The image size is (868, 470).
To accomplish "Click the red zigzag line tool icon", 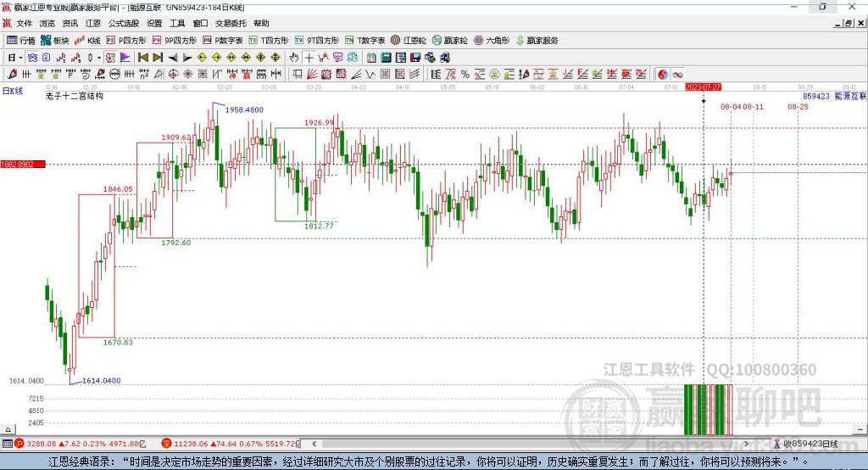I will [323, 58].
